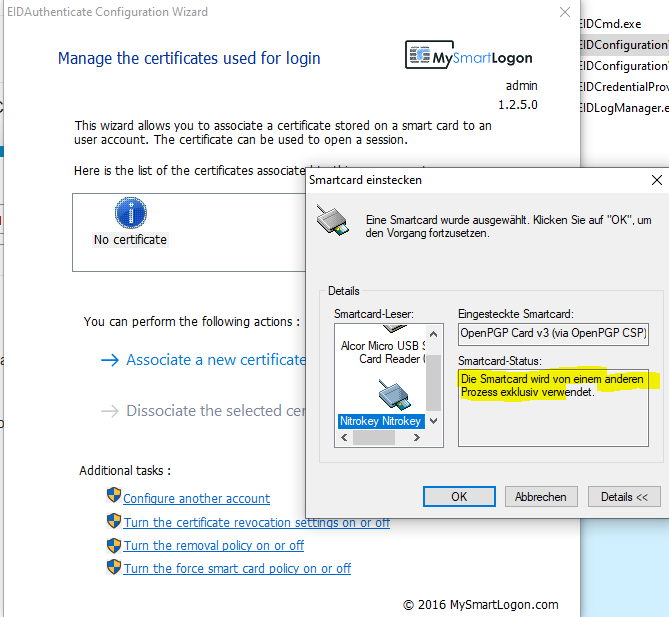Viewport: 669px width, 617px height.
Task: Click shield icon beside Configure another account
Action: click(x=114, y=495)
